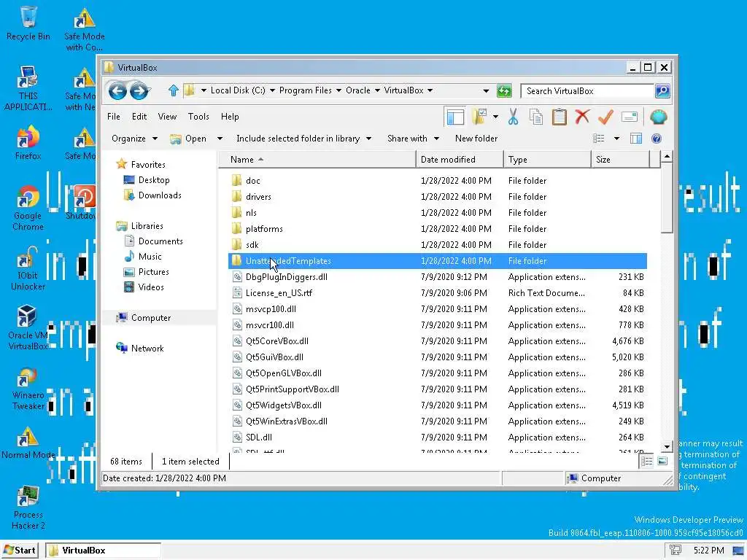Click the change view icon

coord(599,139)
